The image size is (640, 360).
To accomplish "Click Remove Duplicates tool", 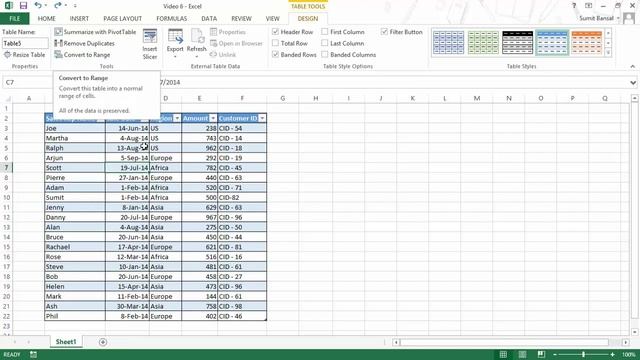I will point(84,43).
